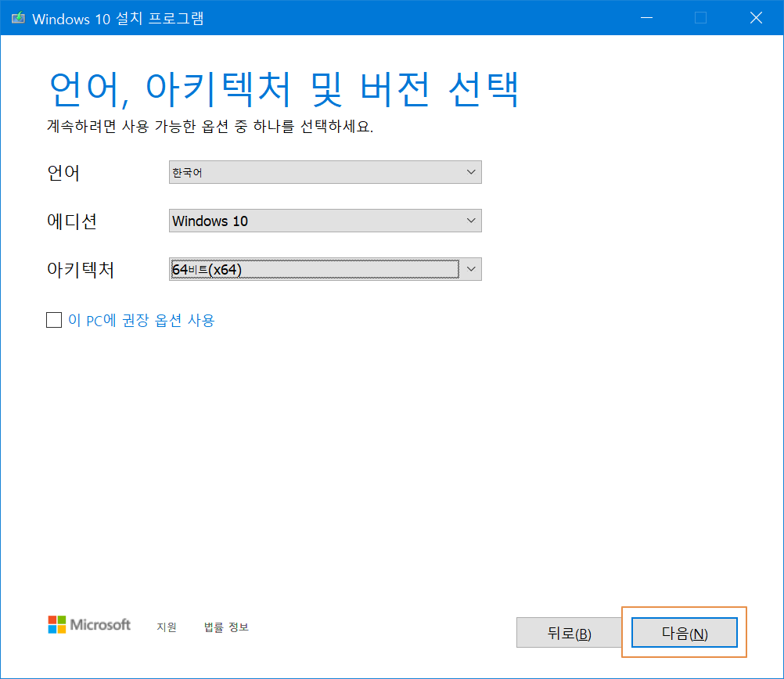This screenshot has height=679, width=784.
Task: Open the 법률 정보 link
Action: (x=226, y=627)
